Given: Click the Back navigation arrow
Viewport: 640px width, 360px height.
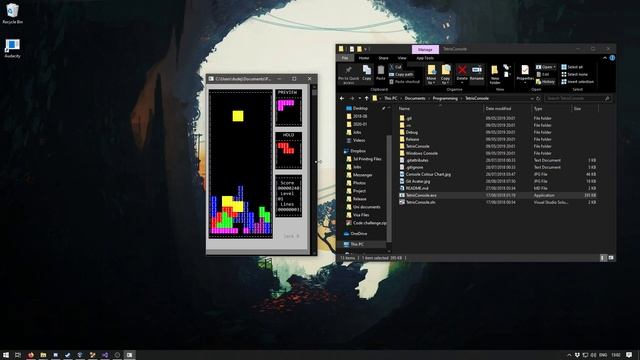Looking at the screenshot, I should click(x=342, y=98).
